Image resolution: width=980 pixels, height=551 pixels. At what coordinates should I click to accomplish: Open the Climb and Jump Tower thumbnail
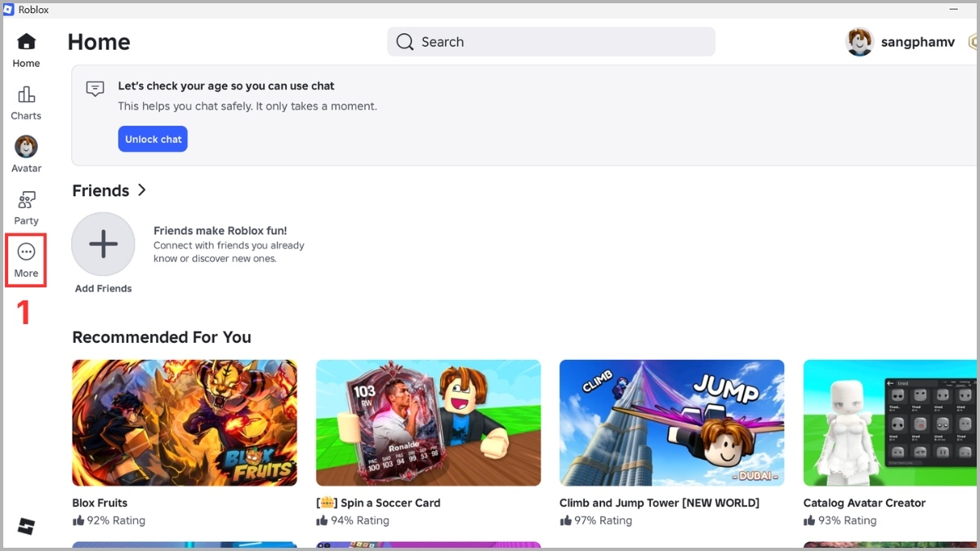(671, 423)
